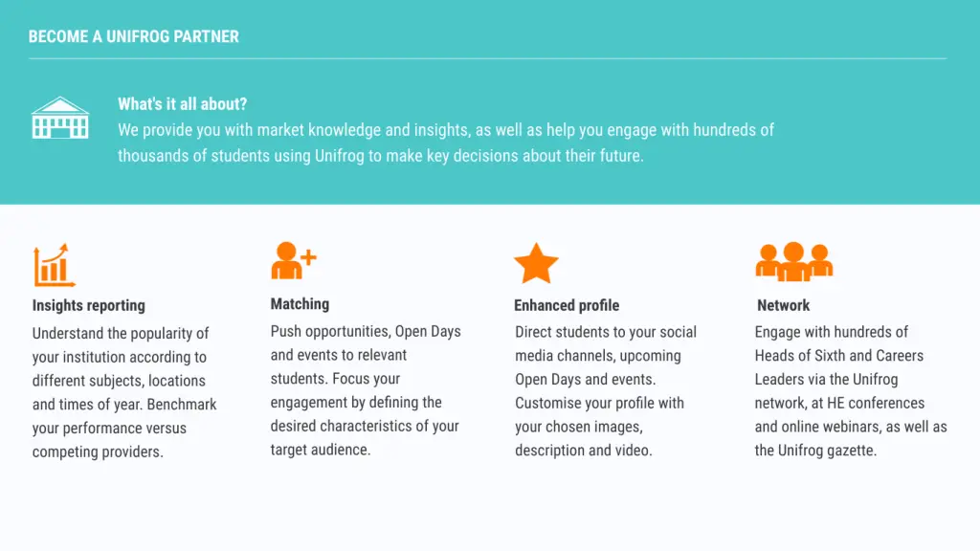Click the 'competing providers' phrase under Insights reporting
The image size is (980, 551).
point(98,452)
